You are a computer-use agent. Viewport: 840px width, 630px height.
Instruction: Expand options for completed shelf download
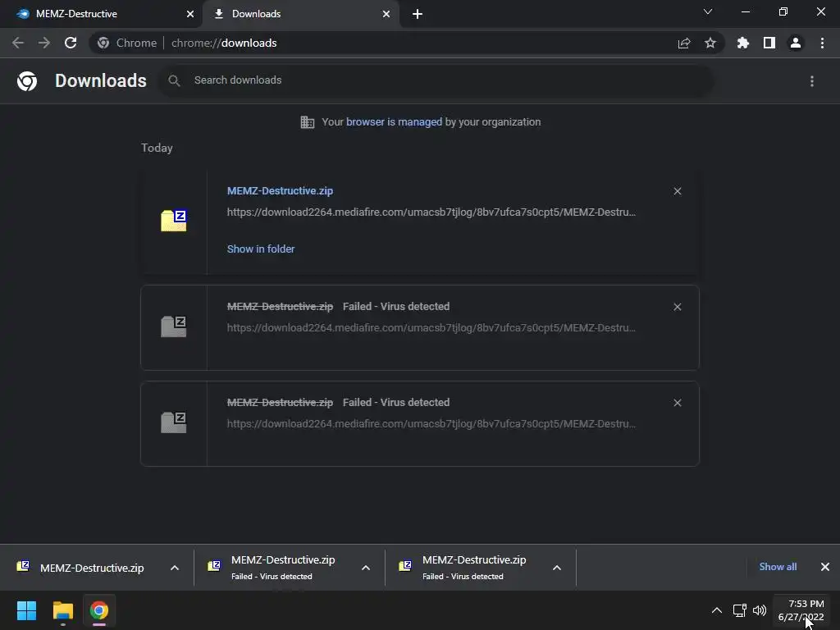(x=175, y=568)
